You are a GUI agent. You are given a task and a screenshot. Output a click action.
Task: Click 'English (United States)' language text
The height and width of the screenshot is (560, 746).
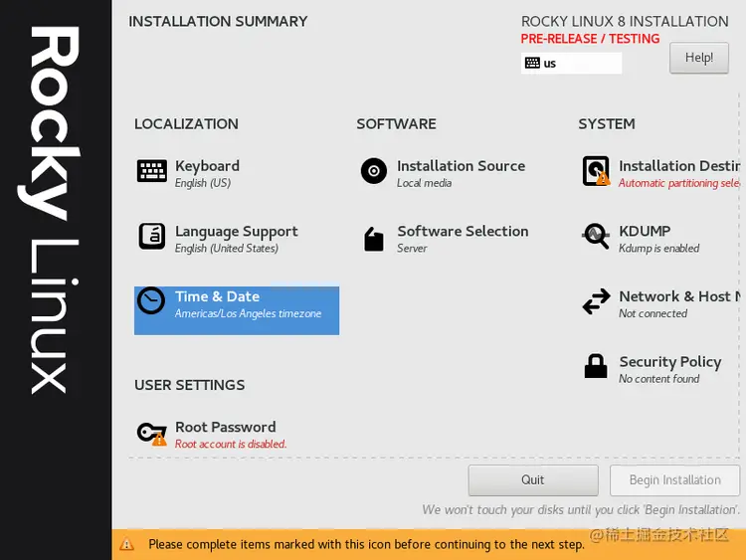tap(226, 249)
